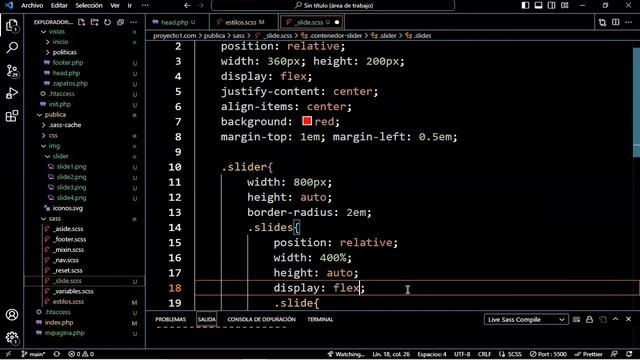The width and height of the screenshot is (640, 360).
Task: Open slide1.png in explorer
Action: (71, 167)
